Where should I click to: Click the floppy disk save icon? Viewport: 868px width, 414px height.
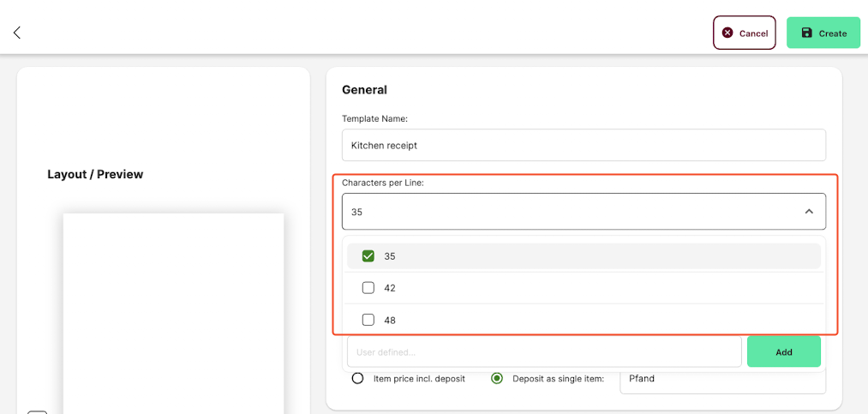(806, 33)
